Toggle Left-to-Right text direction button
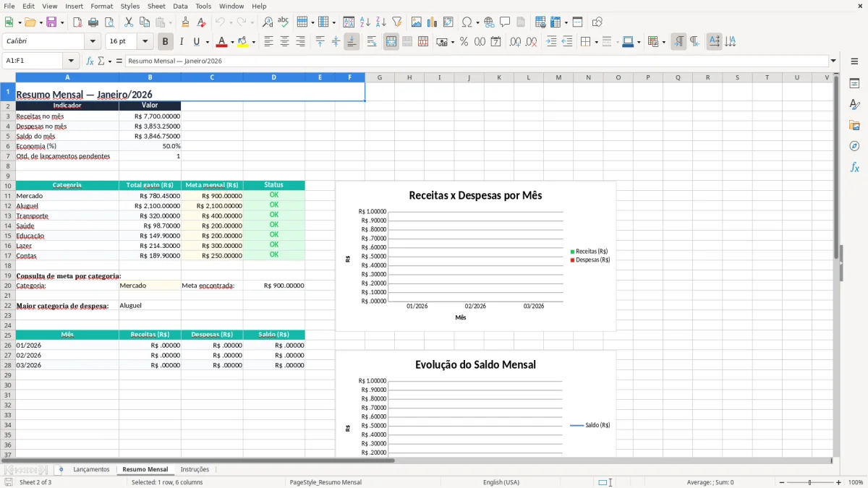Screen dimensions: 868x488 pos(678,42)
